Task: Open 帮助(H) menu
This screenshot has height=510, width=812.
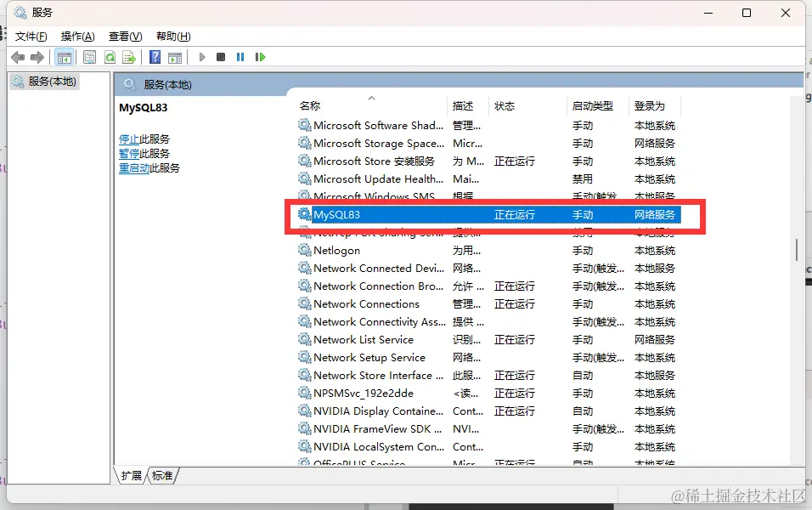Action: click(173, 37)
